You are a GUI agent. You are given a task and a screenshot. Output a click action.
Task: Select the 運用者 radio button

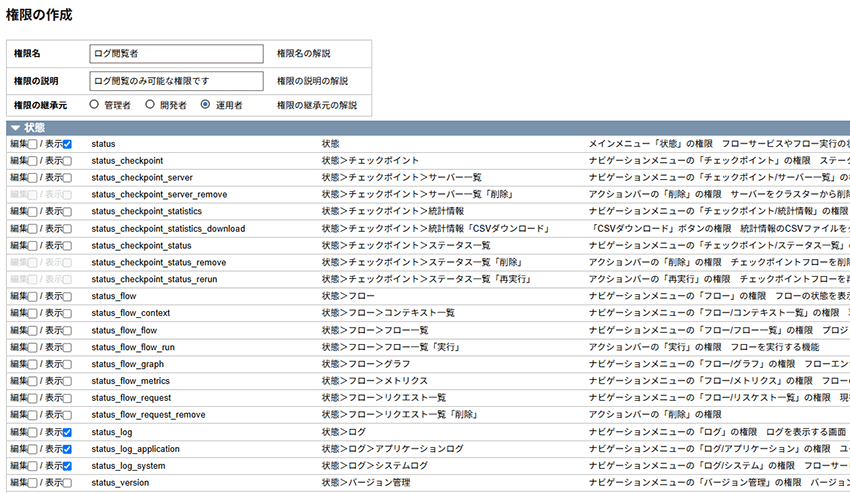click(x=206, y=104)
